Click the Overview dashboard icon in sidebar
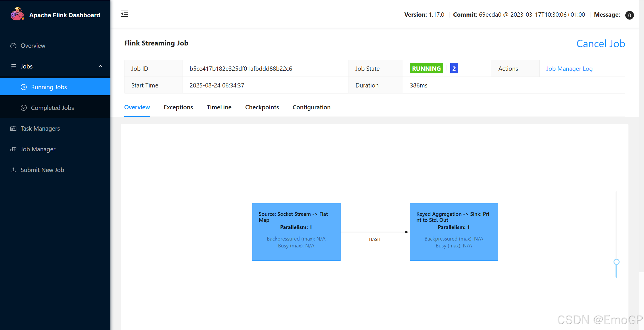 (x=13, y=46)
